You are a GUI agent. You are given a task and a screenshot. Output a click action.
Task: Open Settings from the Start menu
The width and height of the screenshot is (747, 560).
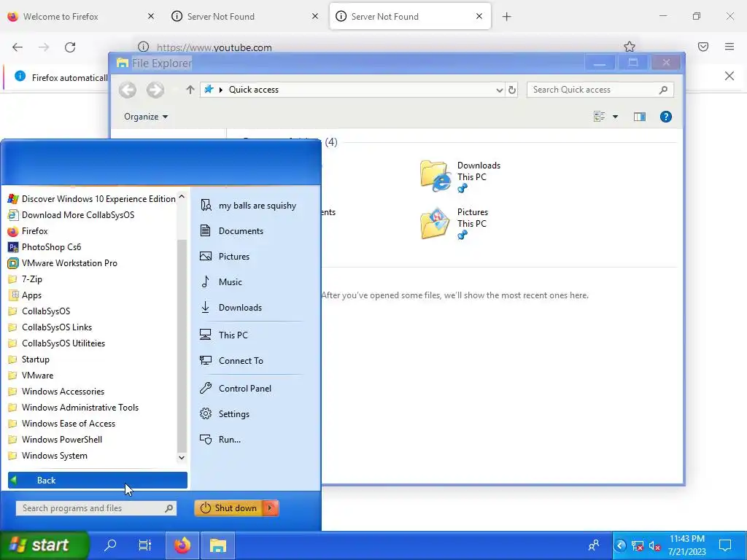tap(225, 414)
